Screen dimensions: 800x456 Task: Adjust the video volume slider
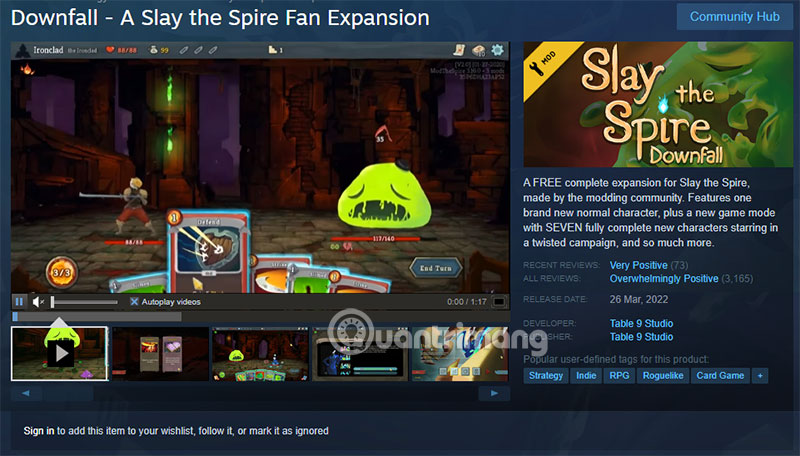click(x=84, y=302)
